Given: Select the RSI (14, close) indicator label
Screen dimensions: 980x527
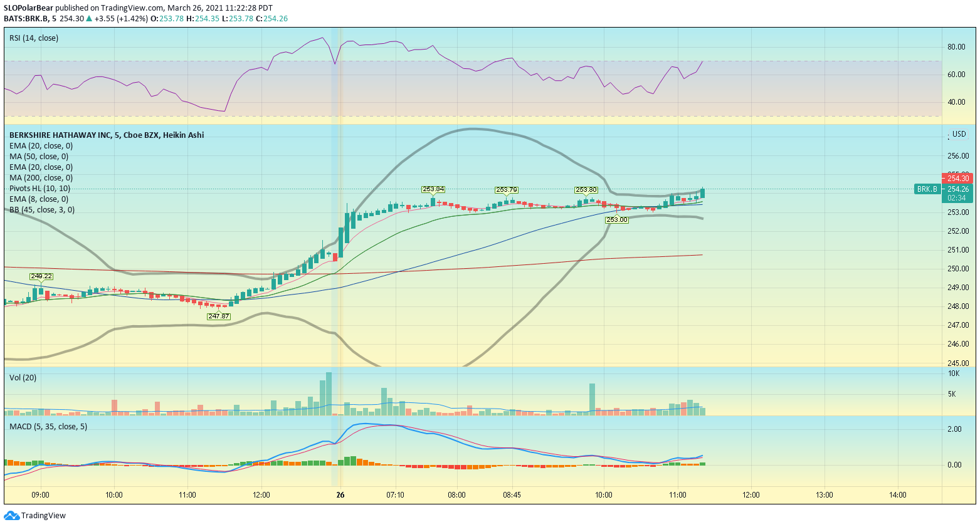Looking at the screenshot, I should 34,38.
